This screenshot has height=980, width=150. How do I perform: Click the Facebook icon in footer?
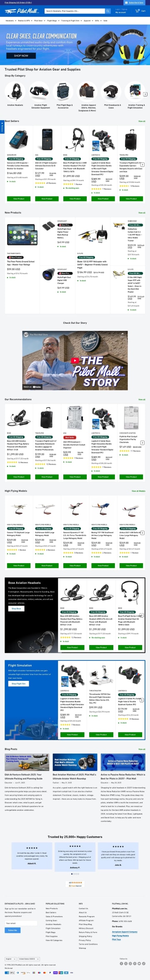[x=122, y=963]
